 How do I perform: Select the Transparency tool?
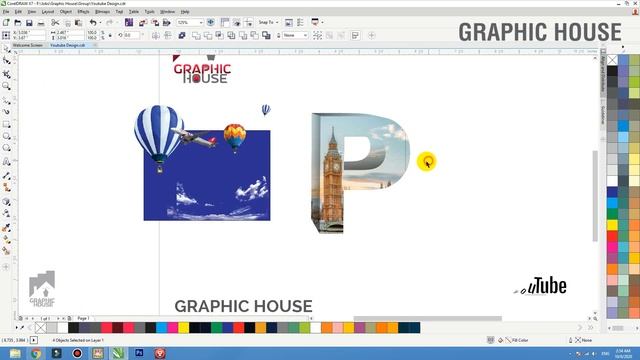7,213
